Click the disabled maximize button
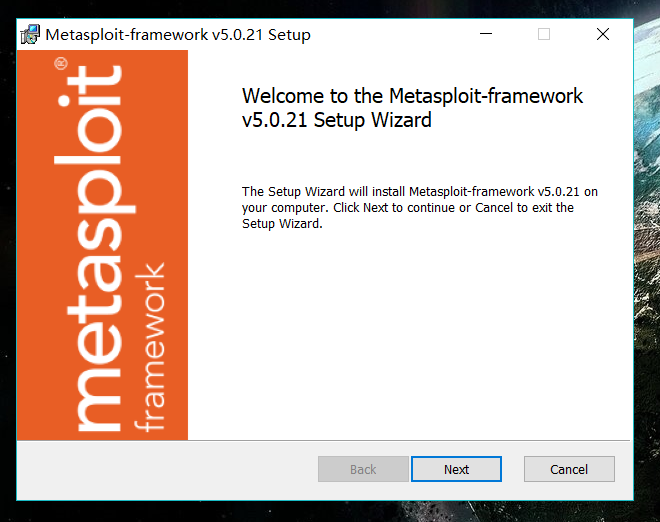Image resolution: width=660 pixels, height=522 pixels. 544,34
